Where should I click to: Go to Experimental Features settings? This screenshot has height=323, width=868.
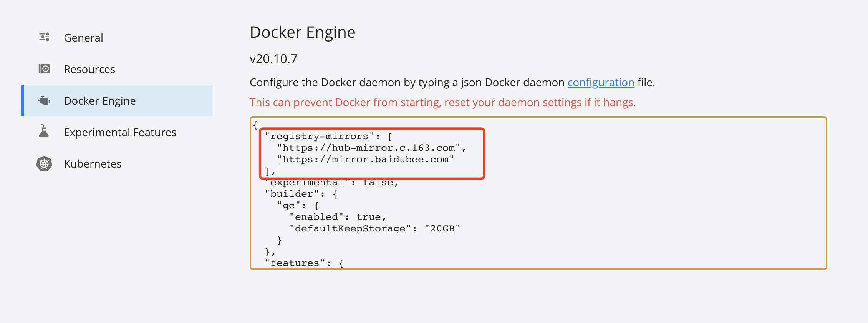[120, 132]
